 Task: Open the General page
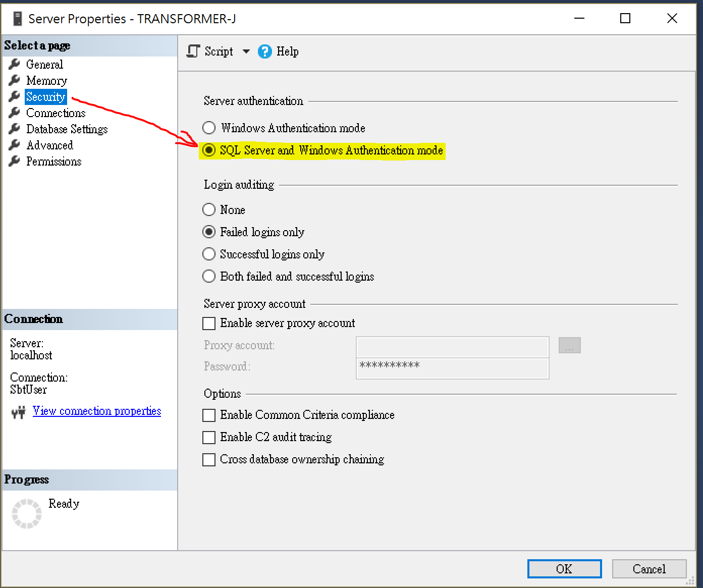44,64
